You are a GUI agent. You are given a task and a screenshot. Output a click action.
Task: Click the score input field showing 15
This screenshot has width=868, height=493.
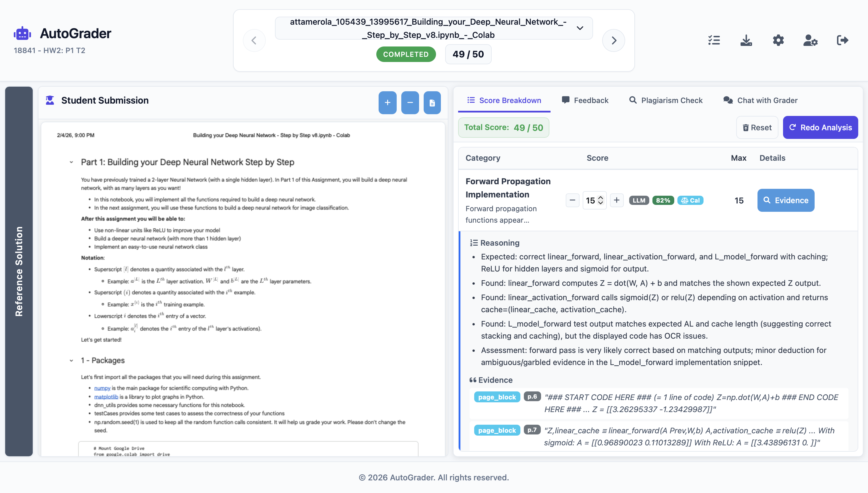pos(590,201)
